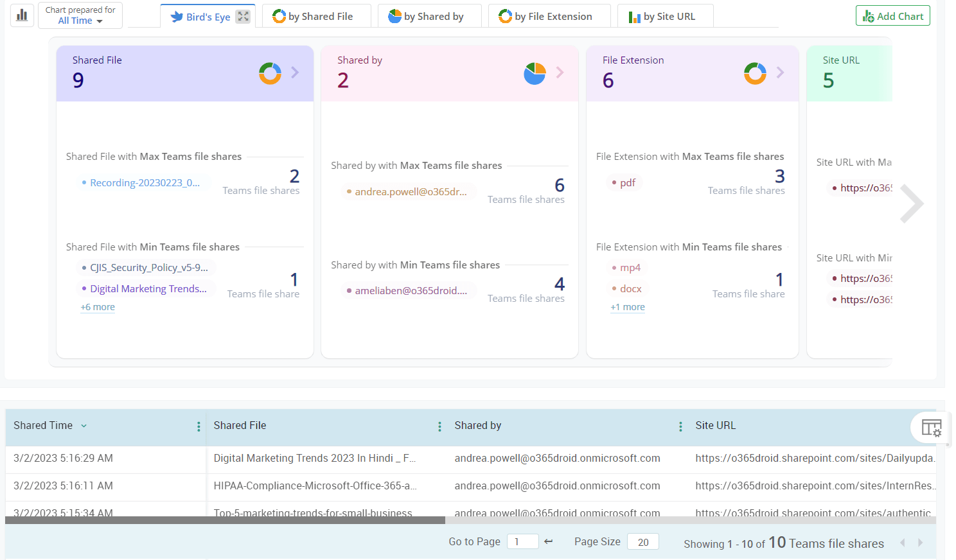The width and height of the screenshot is (956, 560).
Task: Open Shared File column options menu
Action: (439, 426)
